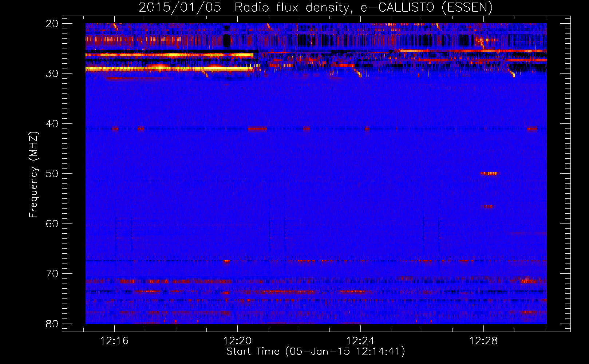
Task: Click the 12:24 time tick label
Action: (x=360, y=341)
